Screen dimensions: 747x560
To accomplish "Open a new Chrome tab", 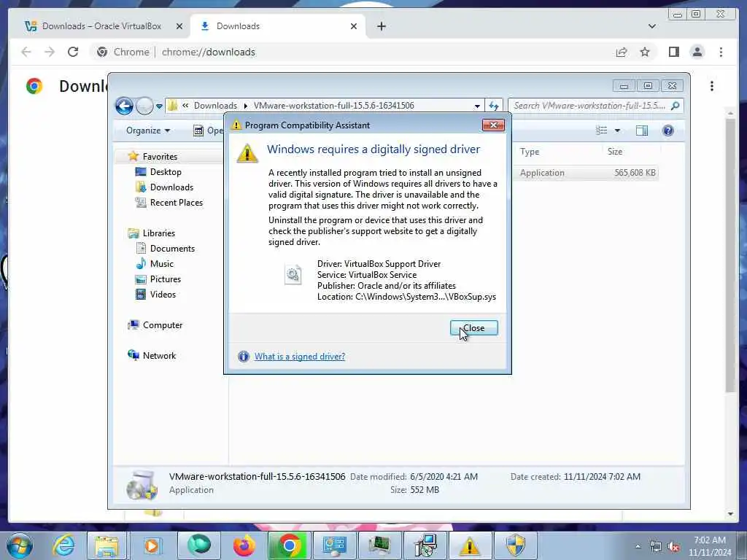I will click(381, 27).
